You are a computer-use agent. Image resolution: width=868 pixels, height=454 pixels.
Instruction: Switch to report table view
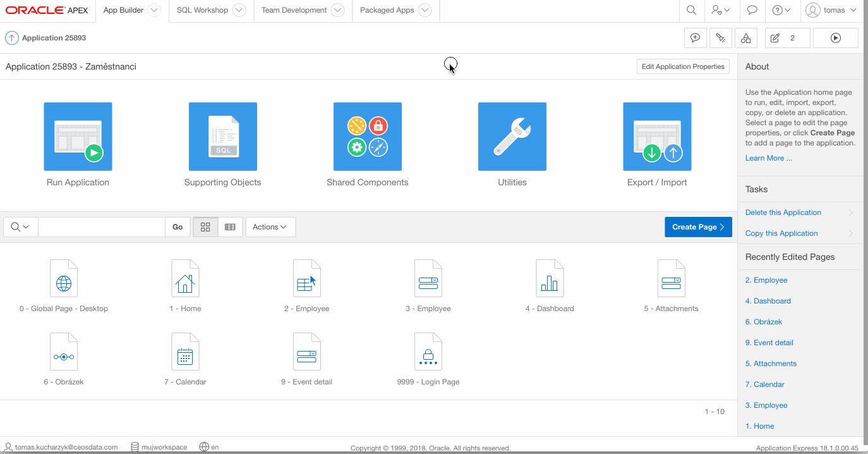click(x=230, y=227)
